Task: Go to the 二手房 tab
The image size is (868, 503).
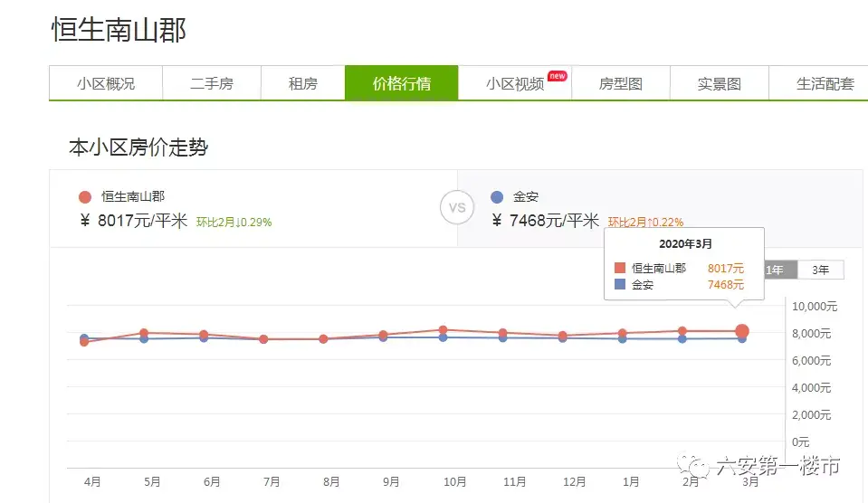Action: [212, 84]
